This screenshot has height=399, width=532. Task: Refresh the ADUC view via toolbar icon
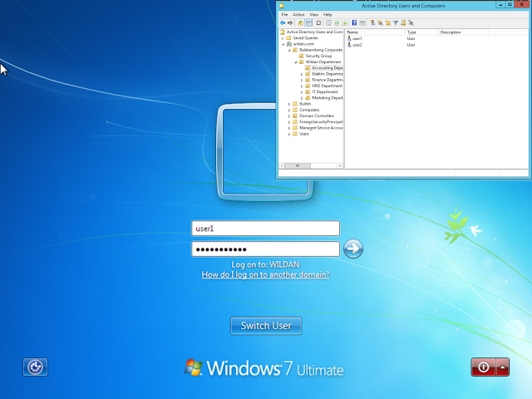[x=337, y=23]
